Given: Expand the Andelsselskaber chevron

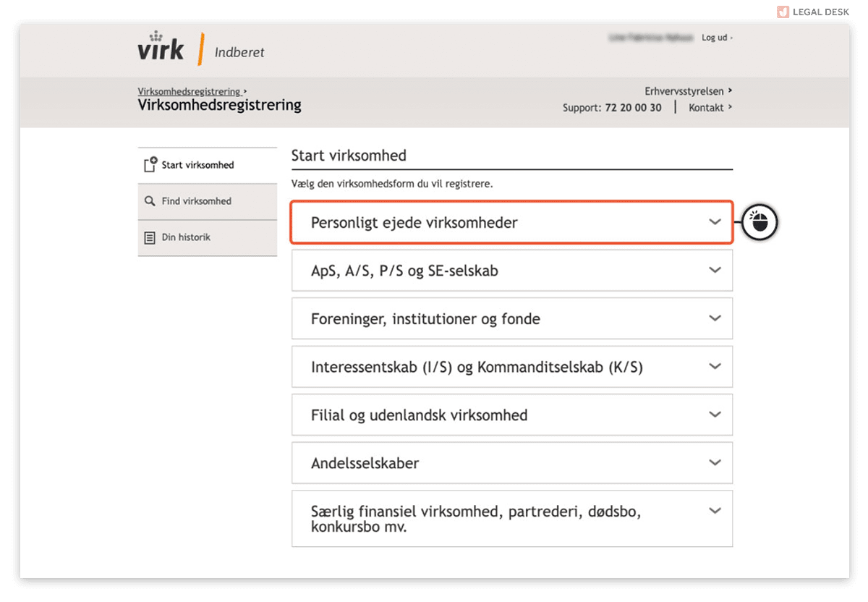Looking at the screenshot, I should point(715,463).
